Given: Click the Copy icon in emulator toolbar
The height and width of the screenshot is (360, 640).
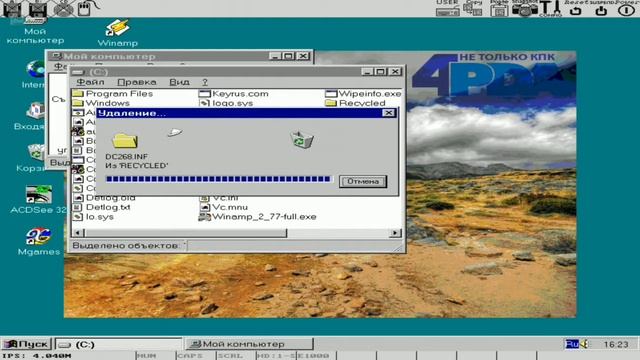Looking at the screenshot, I should pos(473,8).
